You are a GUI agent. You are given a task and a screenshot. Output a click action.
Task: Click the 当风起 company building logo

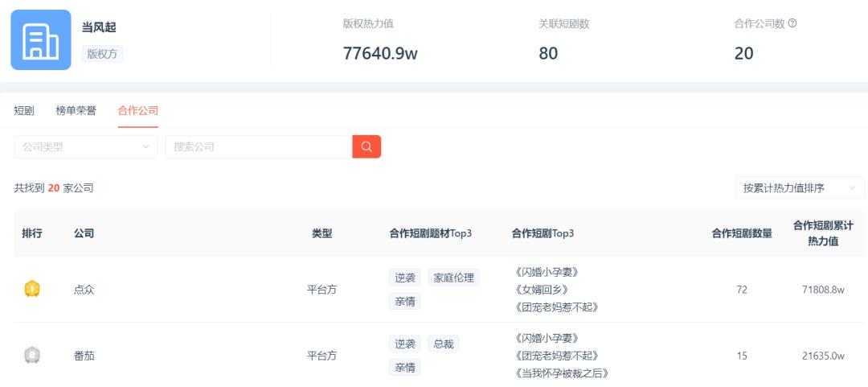[41, 40]
